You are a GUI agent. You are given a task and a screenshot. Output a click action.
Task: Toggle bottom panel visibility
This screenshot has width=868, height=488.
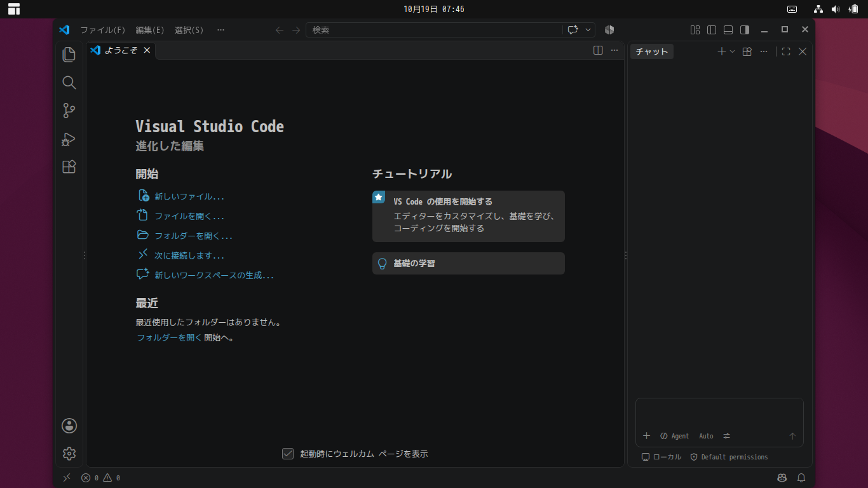click(728, 30)
